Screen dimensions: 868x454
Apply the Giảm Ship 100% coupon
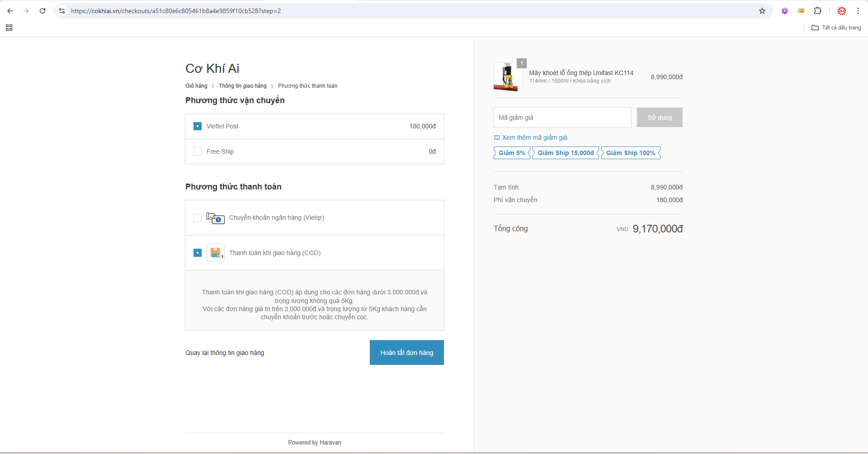click(631, 153)
